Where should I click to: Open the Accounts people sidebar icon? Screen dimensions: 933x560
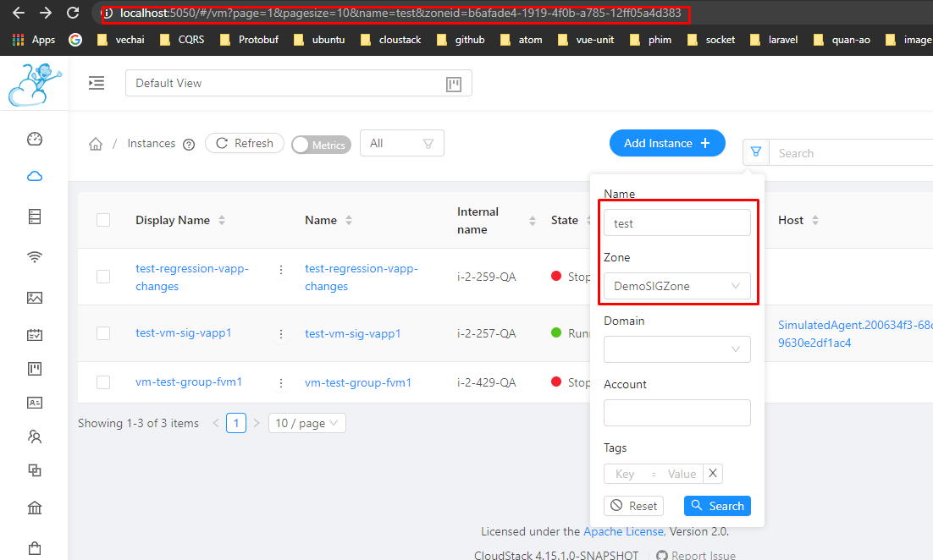[35, 437]
